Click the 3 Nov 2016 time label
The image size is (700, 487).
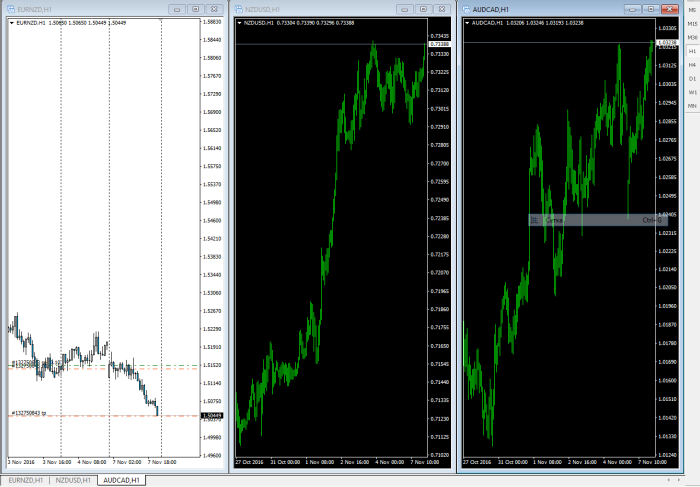point(21,462)
